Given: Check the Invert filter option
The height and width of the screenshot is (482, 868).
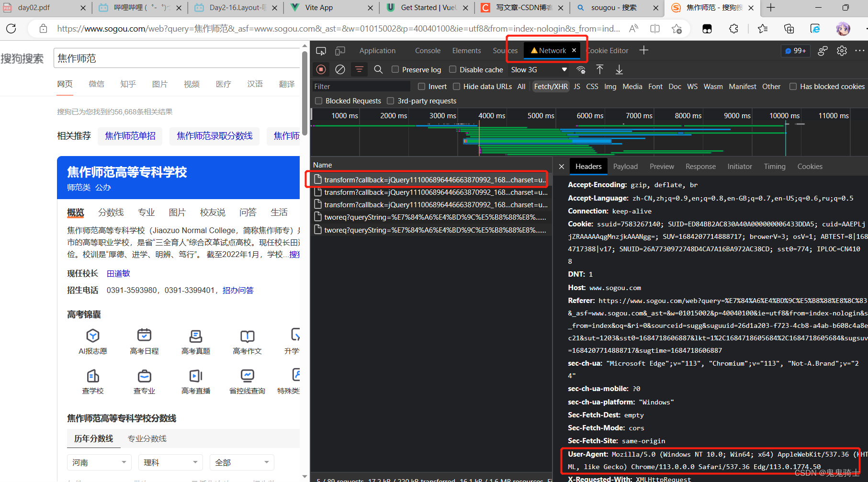Looking at the screenshot, I should pos(421,86).
